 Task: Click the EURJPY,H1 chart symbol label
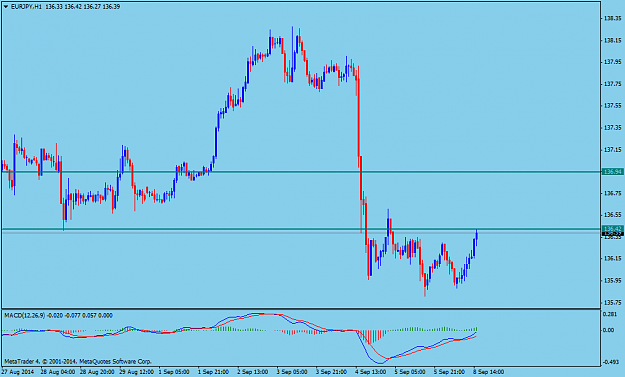(26, 7)
